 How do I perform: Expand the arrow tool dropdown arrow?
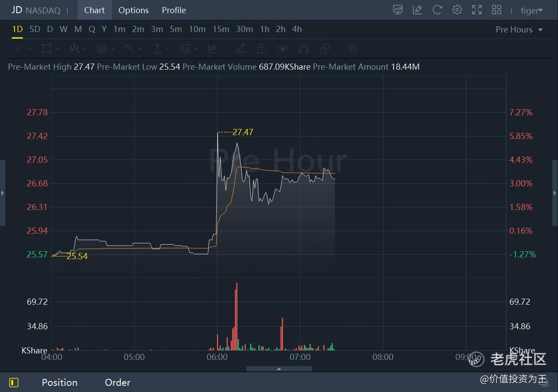point(140,49)
